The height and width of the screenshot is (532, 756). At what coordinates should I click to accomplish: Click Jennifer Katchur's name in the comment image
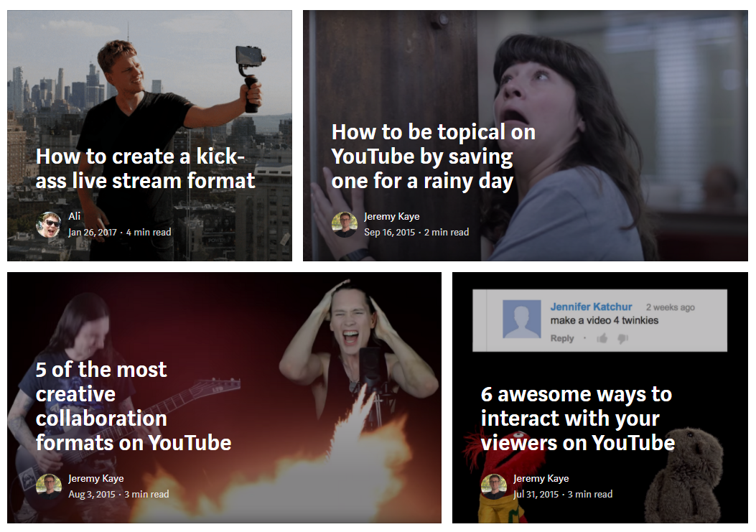591,307
